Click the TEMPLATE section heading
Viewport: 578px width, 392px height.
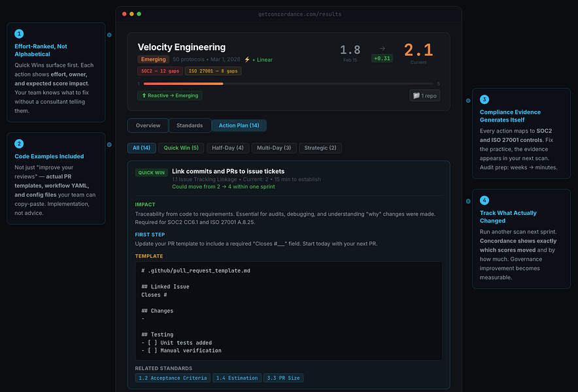coord(149,256)
